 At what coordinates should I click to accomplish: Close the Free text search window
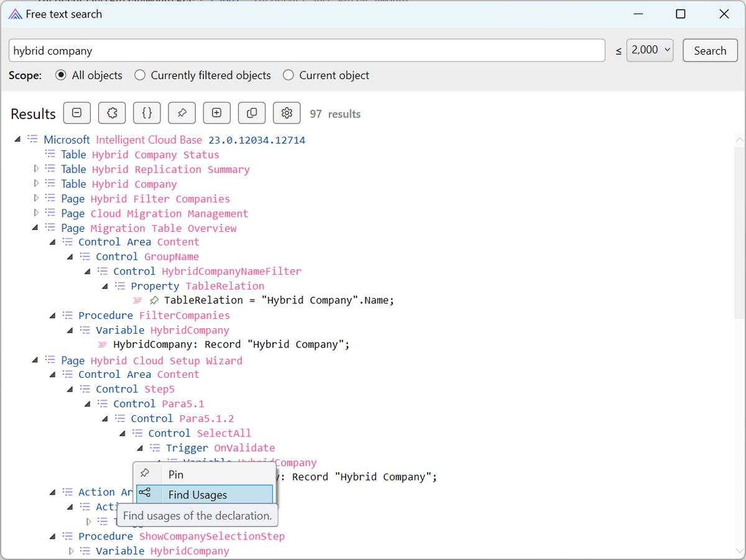pos(724,14)
